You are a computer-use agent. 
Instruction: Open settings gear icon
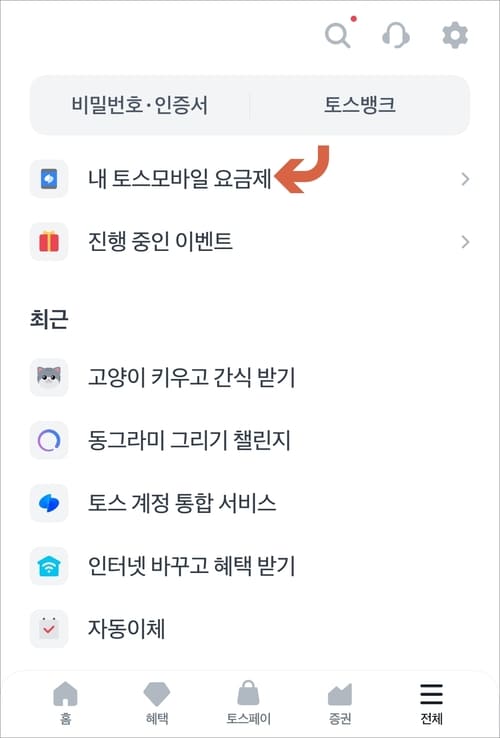pos(455,35)
